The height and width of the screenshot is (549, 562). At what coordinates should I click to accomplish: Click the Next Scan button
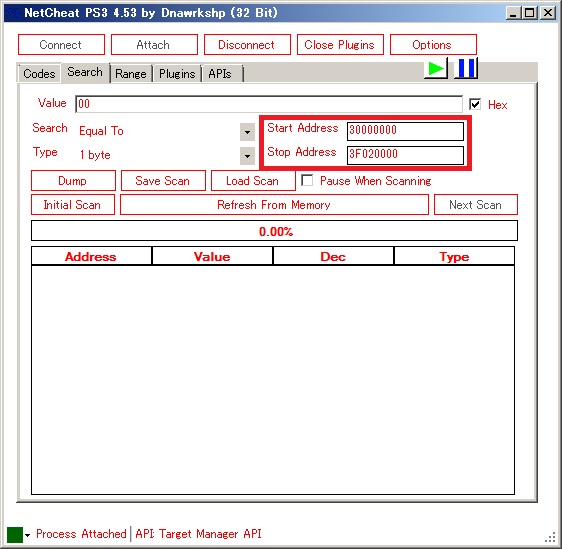[x=476, y=205]
